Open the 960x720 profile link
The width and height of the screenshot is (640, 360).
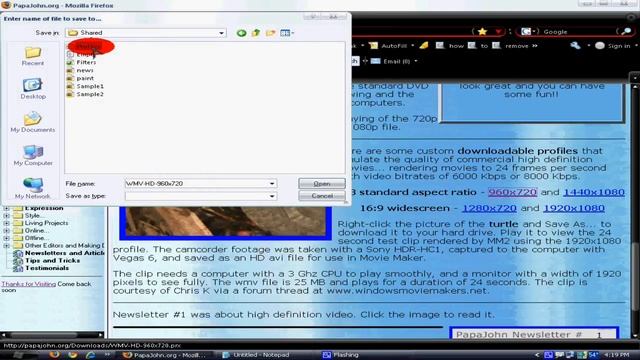tap(512, 192)
